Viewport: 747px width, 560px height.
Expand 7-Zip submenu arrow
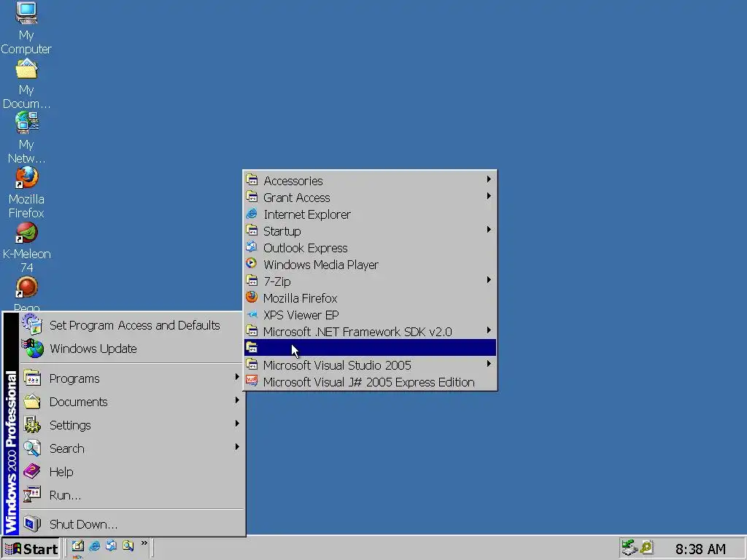tap(489, 280)
